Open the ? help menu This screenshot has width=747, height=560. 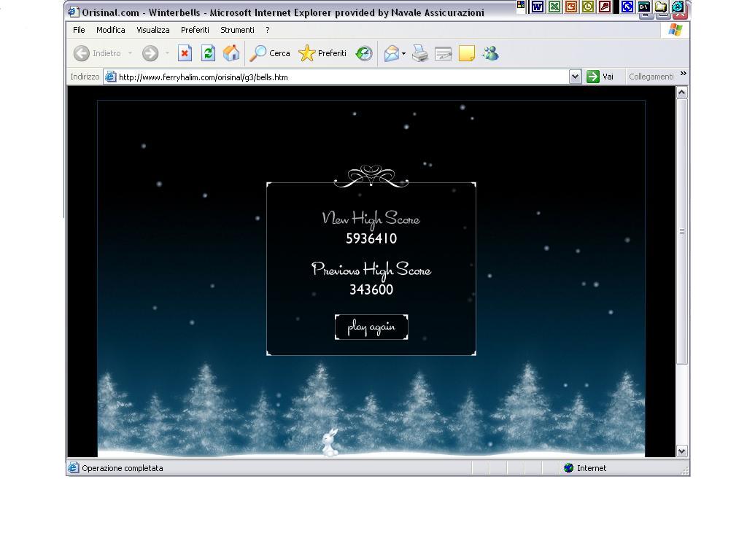[268, 30]
